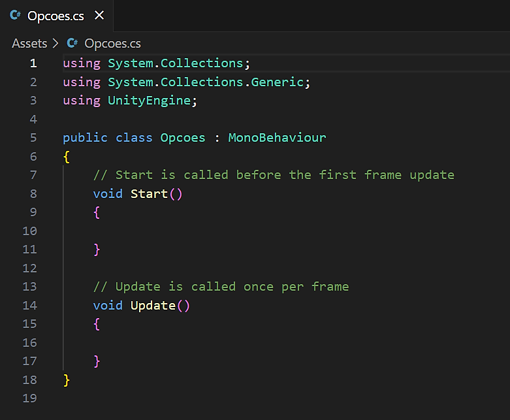Viewport: 510px width, 420px height.
Task: Click line number 14 in the gutter
Action: tap(29, 306)
